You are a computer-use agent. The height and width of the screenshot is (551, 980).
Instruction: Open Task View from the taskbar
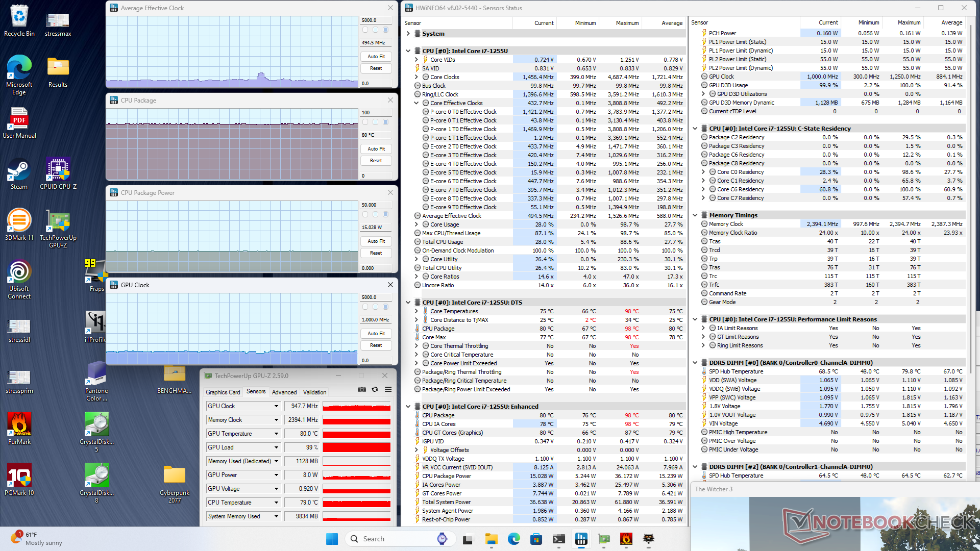click(x=468, y=539)
